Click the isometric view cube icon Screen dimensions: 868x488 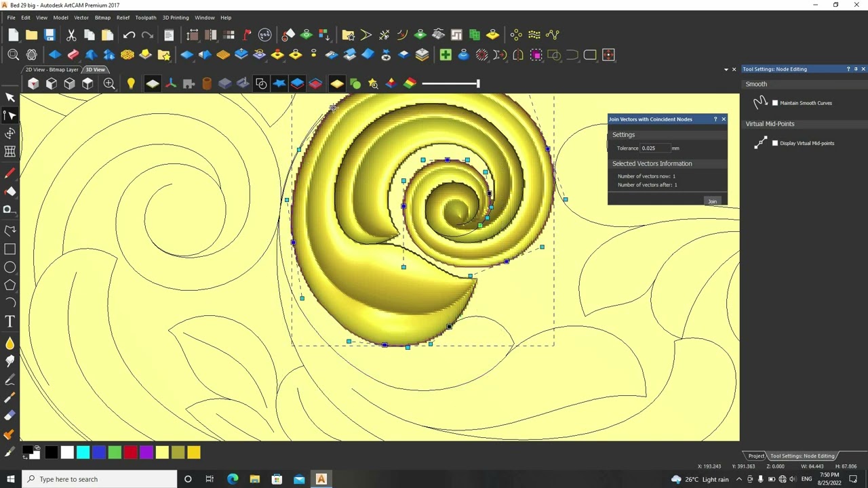click(x=33, y=83)
